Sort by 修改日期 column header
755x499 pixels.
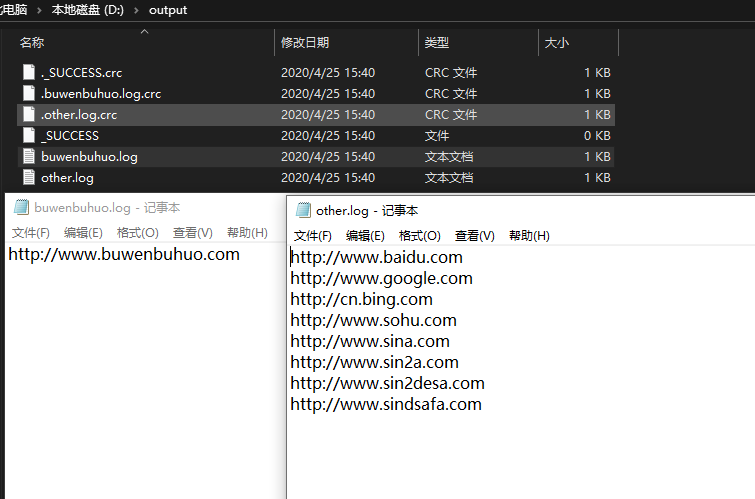305,43
